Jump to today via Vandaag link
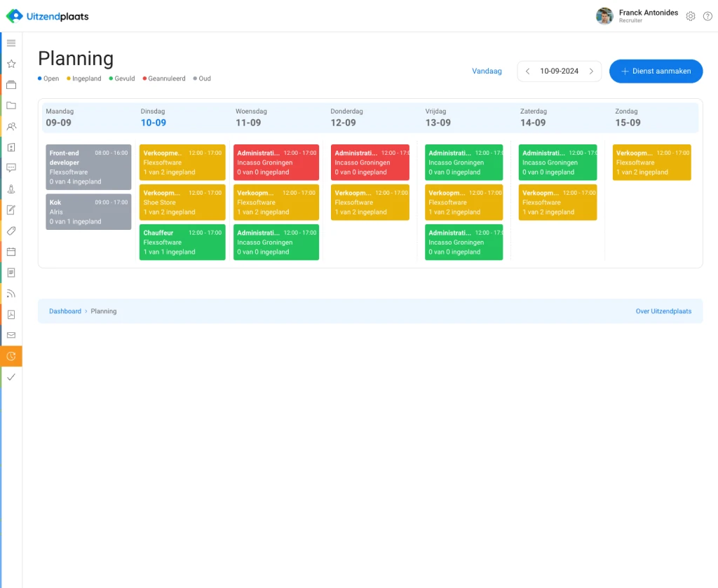The height and width of the screenshot is (588, 718). point(487,71)
